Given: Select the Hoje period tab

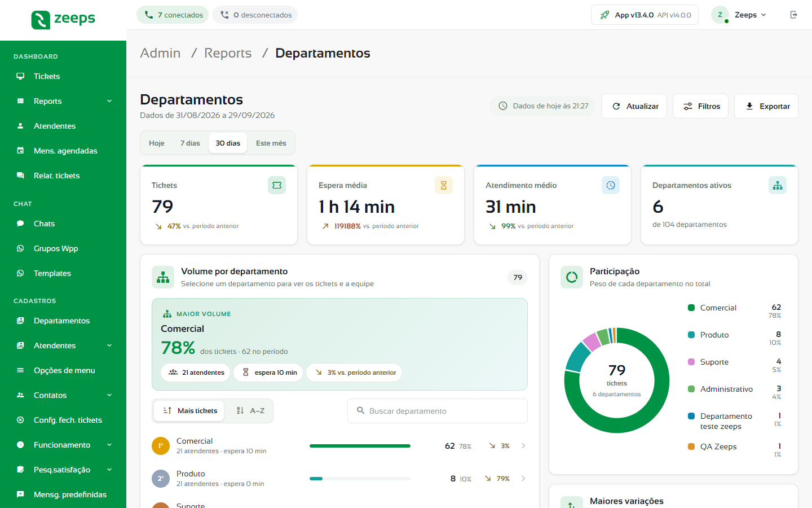Looking at the screenshot, I should point(157,143).
